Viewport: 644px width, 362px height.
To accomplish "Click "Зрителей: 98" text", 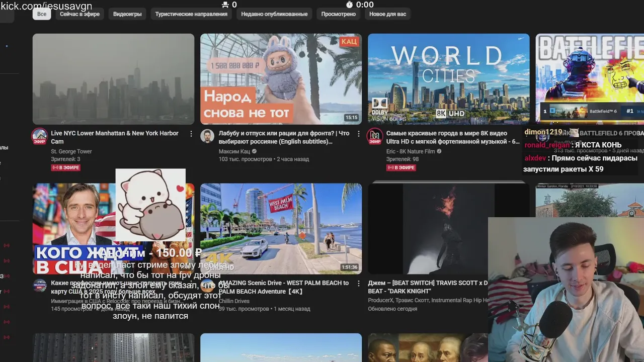I will [402, 159].
